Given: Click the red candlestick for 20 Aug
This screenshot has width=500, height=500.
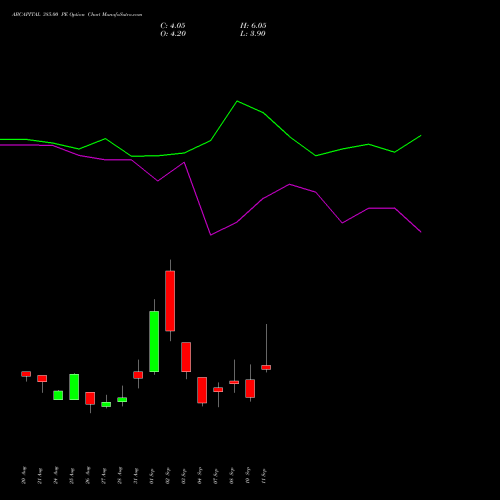Looking at the screenshot, I should point(26,374).
